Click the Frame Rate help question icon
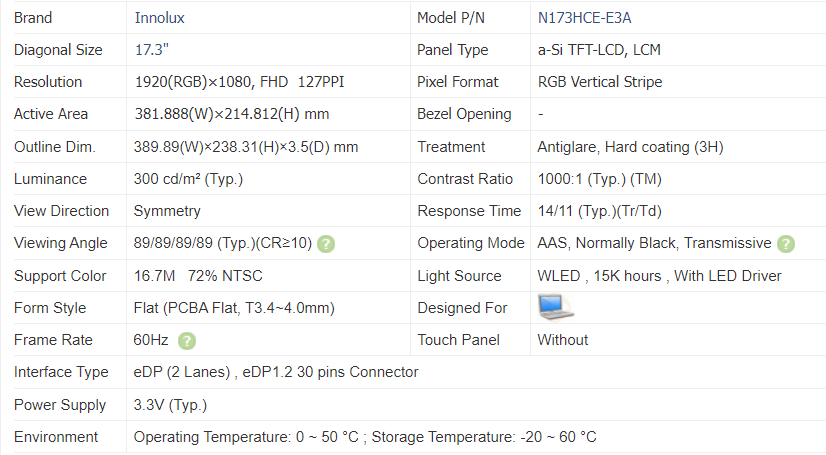This screenshot has height=455, width=826. click(187, 341)
